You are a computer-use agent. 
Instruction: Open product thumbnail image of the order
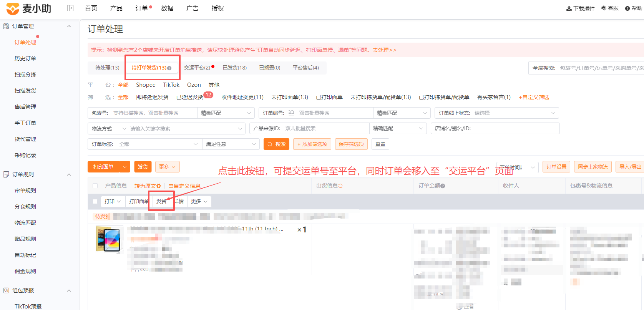tap(110, 239)
